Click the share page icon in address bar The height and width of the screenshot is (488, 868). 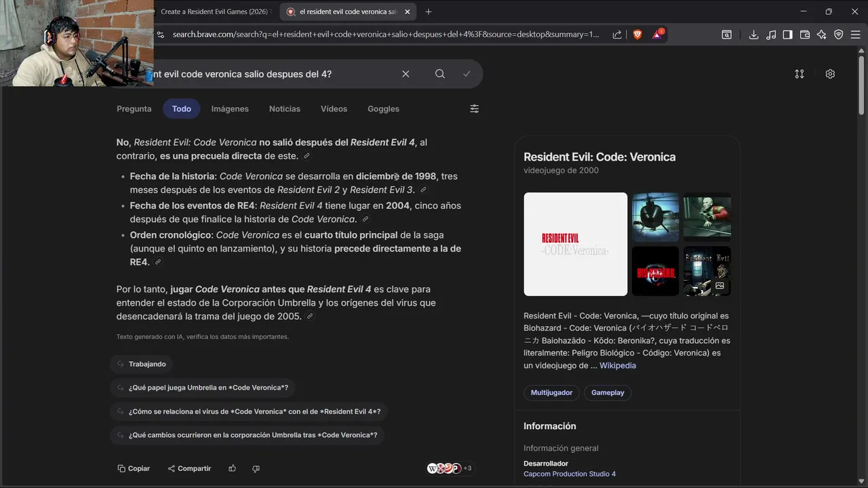617,35
